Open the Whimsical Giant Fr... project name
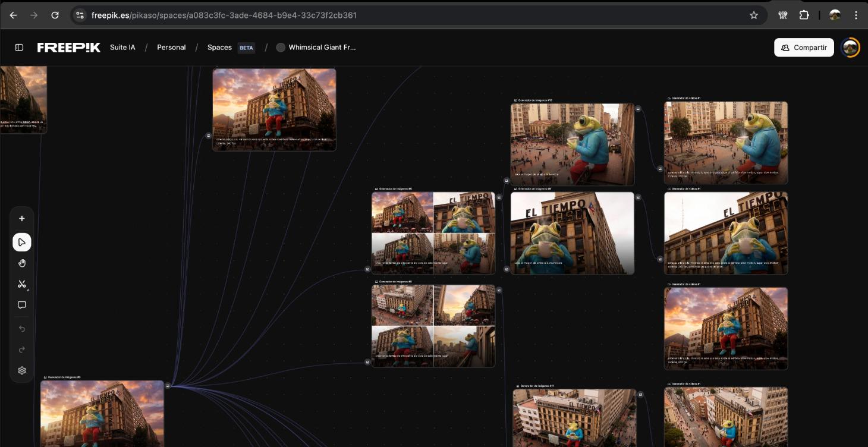868x447 pixels. pos(322,48)
